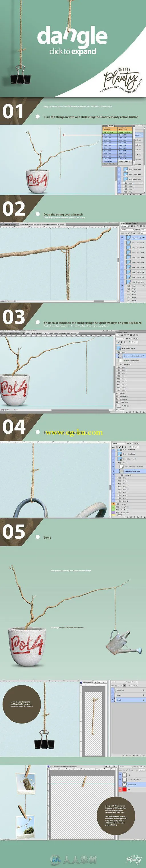Click type layer filter icon in step 03 panel
The height and width of the screenshot is (868, 146).
(128, 335)
